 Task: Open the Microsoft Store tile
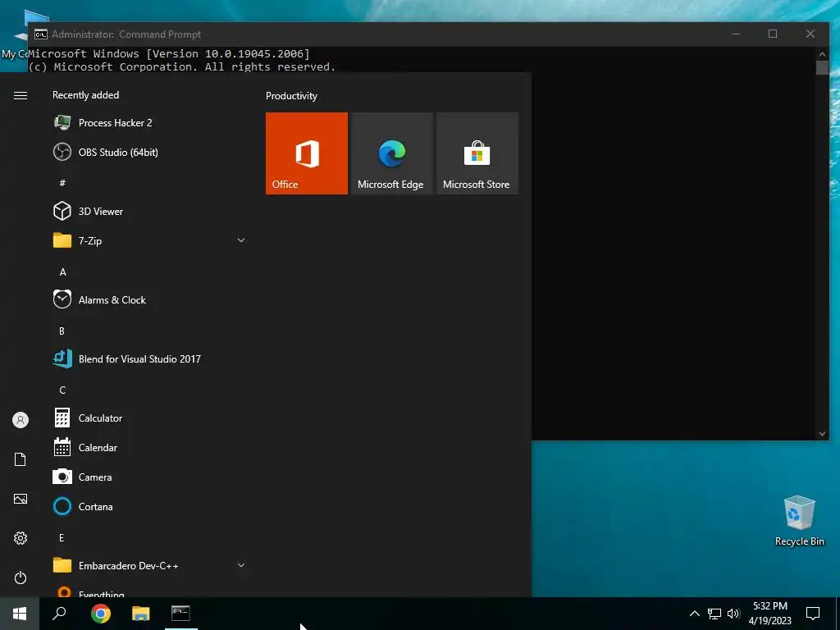(x=477, y=153)
